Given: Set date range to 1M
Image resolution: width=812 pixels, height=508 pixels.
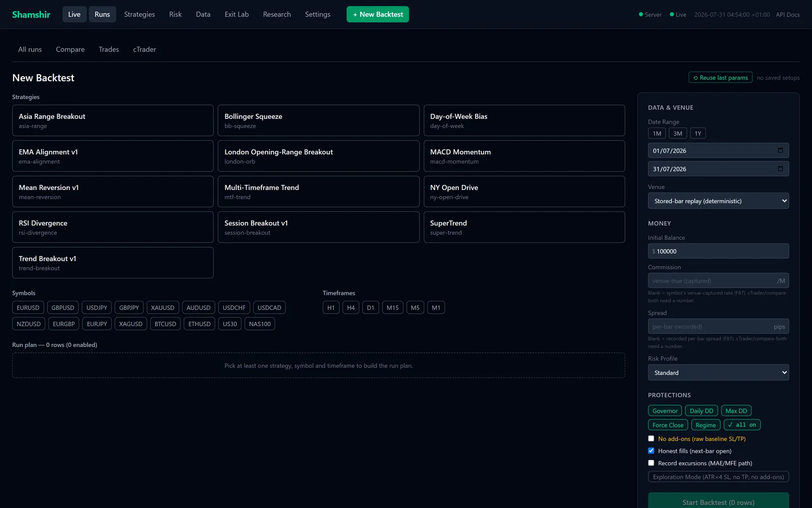Looking at the screenshot, I should (x=657, y=133).
